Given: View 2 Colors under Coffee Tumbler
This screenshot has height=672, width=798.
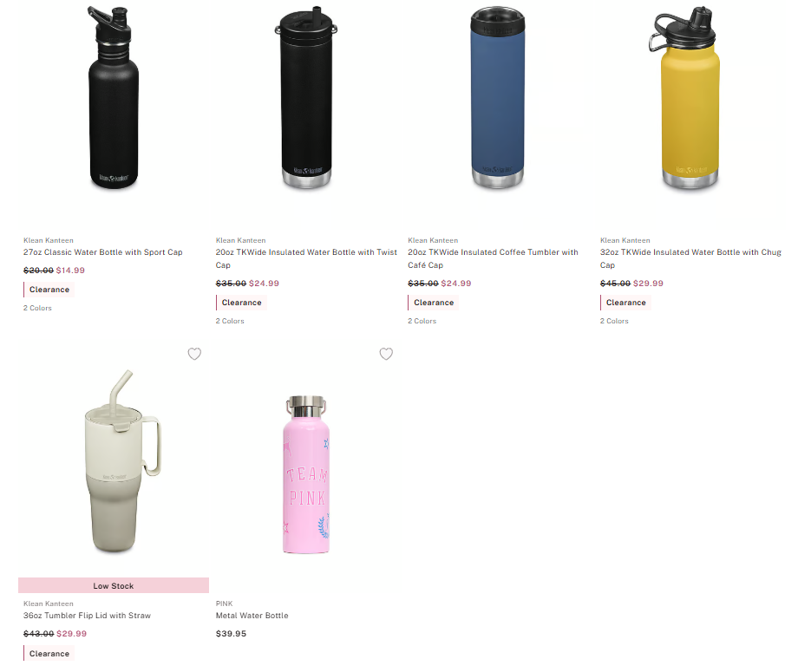Looking at the screenshot, I should 422,321.
